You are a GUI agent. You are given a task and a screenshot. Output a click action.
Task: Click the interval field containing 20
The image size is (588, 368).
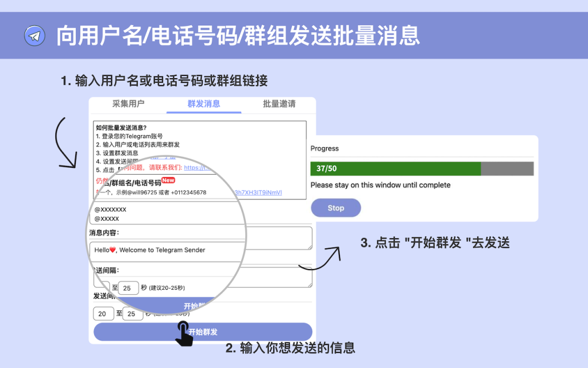(103, 313)
